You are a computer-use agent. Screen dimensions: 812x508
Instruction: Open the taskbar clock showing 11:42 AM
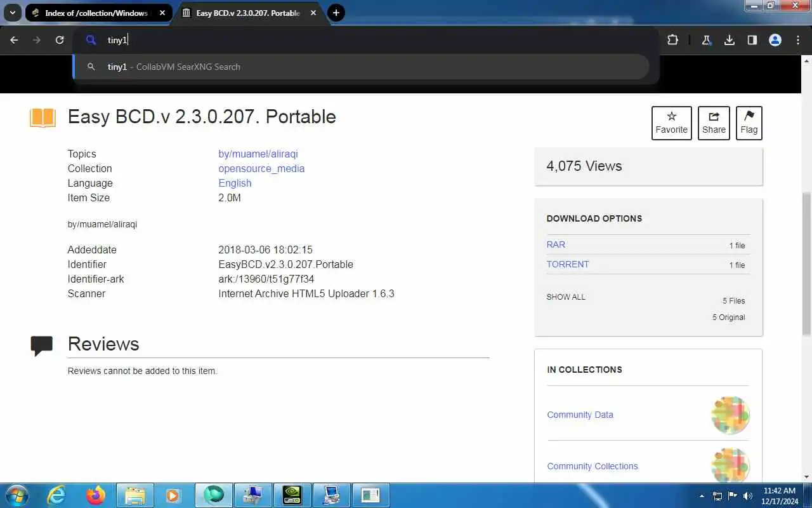click(780, 496)
